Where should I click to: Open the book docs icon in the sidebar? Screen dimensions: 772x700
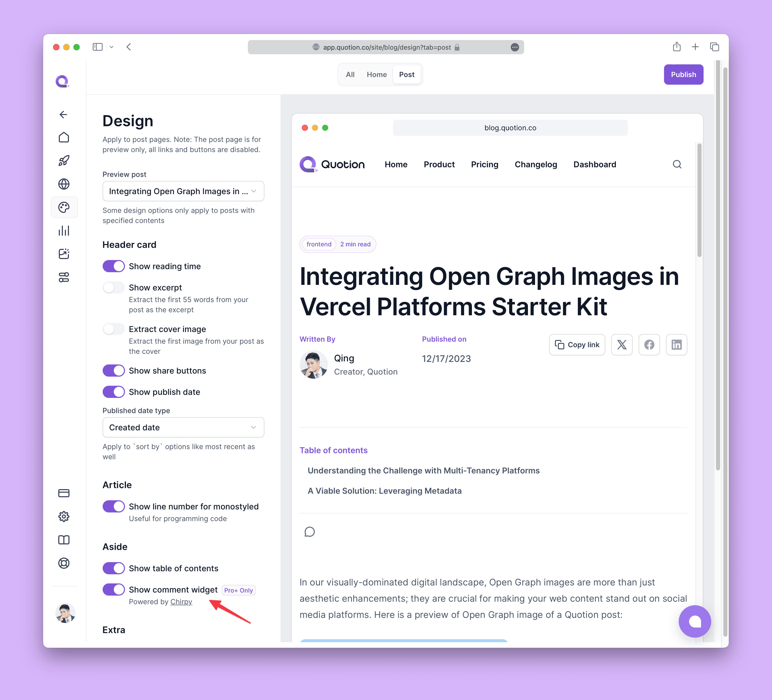click(64, 540)
